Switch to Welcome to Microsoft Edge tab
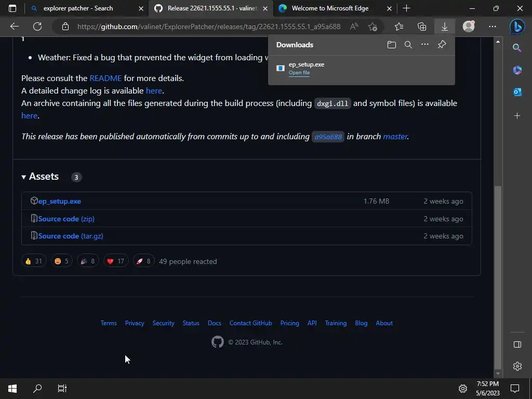The width and height of the screenshot is (532, 399). click(330, 8)
